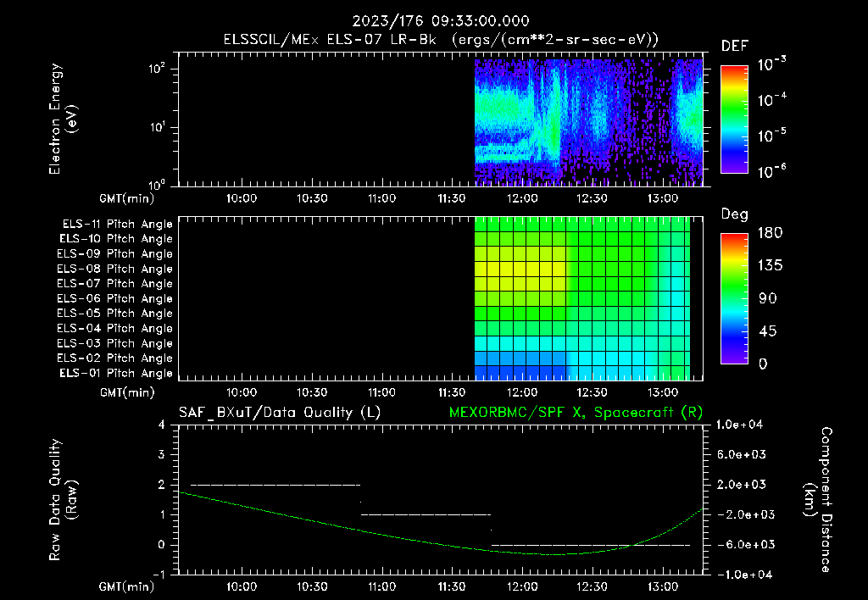Click the DEF colorbar legend

[734, 119]
